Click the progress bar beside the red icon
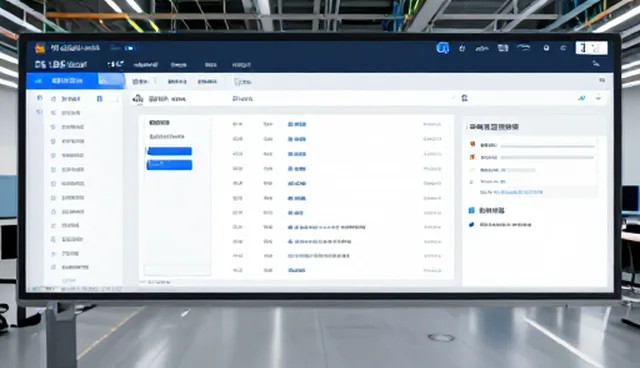 [x=547, y=146]
